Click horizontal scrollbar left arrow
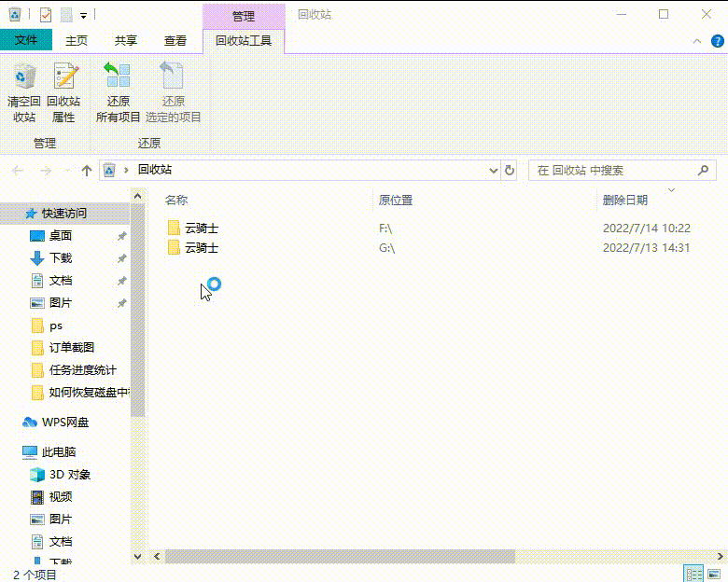This screenshot has height=582, width=728. click(157, 556)
